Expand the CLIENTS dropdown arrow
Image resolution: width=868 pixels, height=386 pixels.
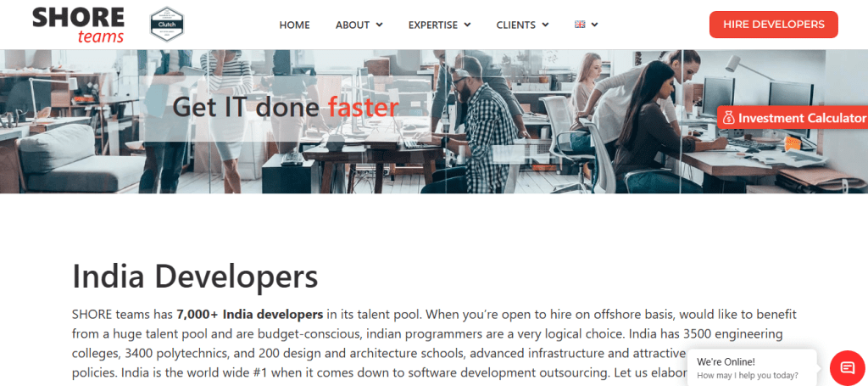point(545,25)
